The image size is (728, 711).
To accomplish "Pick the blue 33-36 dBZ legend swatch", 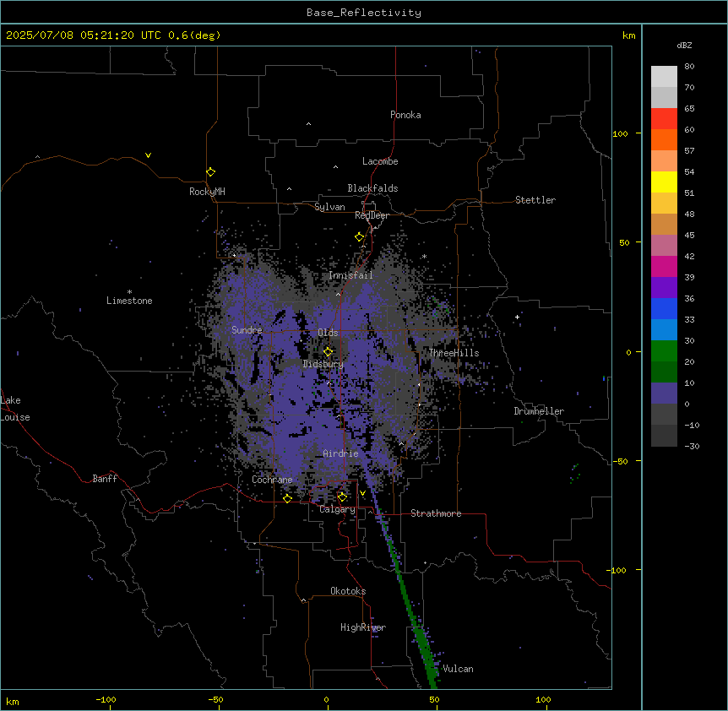I will (x=664, y=308).
